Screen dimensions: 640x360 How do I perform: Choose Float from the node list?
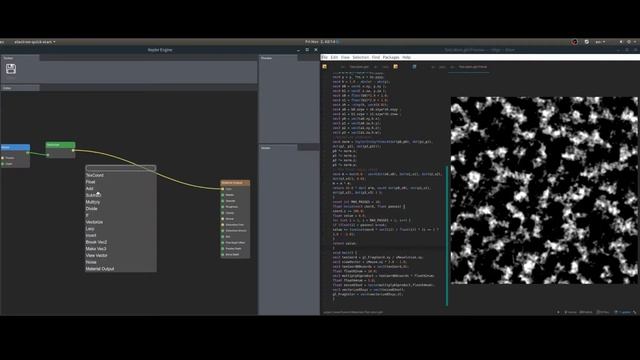point(90,182)
